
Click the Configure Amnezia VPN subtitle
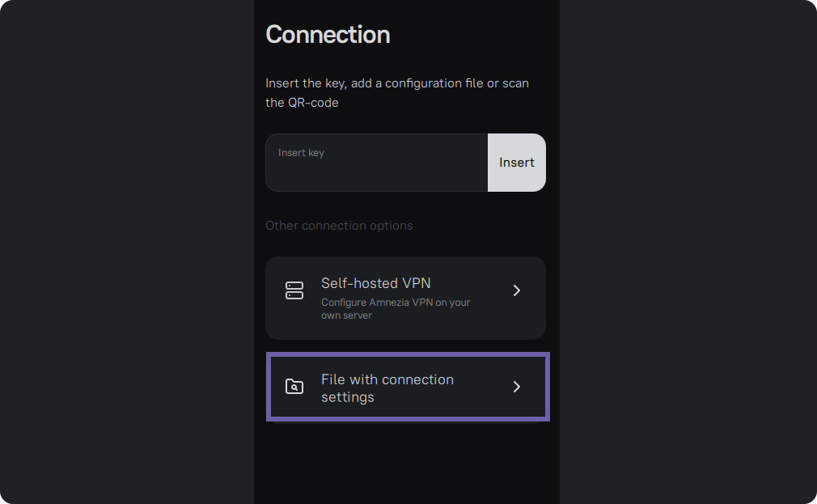point(395,303)
